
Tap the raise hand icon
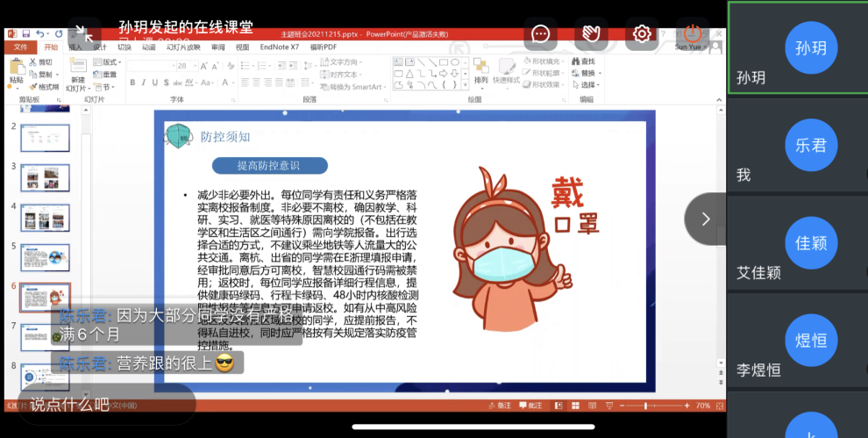[591, 34]
